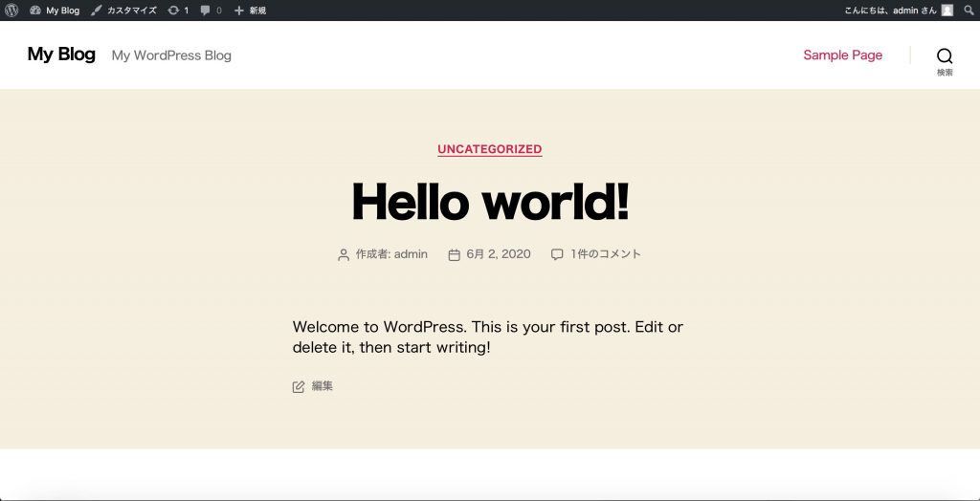Select Sample Page in the navigation menu
Viewport: 980px width, 501px height.
(x=842, y=55)
